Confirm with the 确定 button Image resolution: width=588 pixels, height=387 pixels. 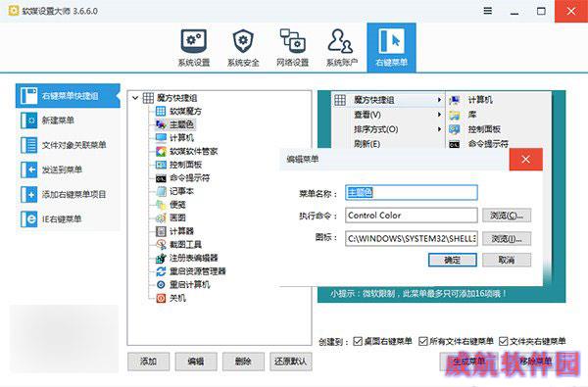(x=453, y=260)
